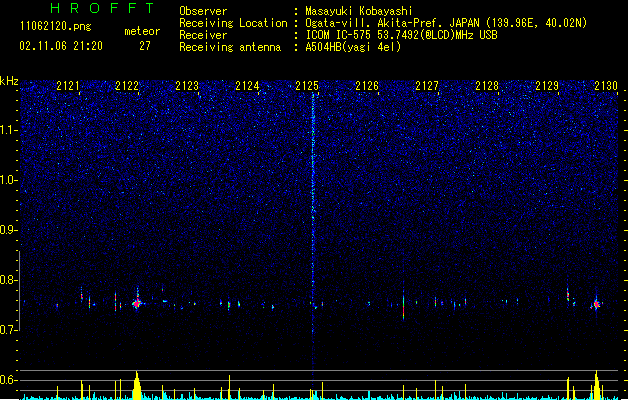The image size is (629, 400).
Task: Click the HROFFT title text
Action: click(x=103, y=8)
